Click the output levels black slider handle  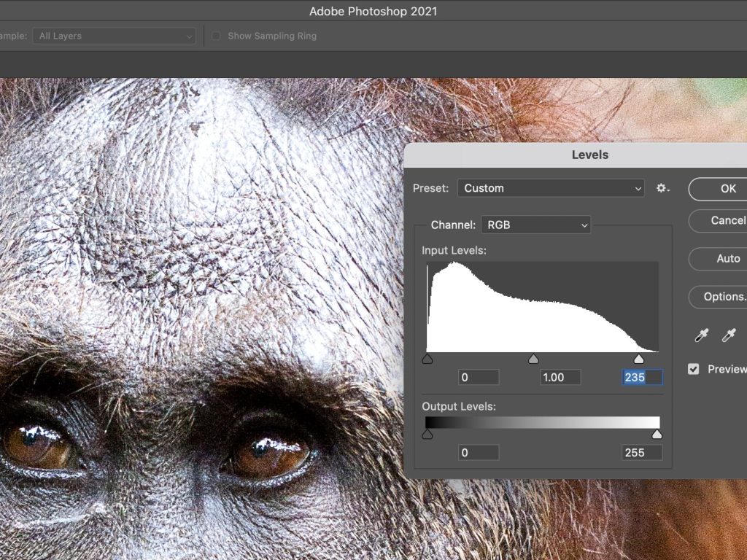pos(427,434)
